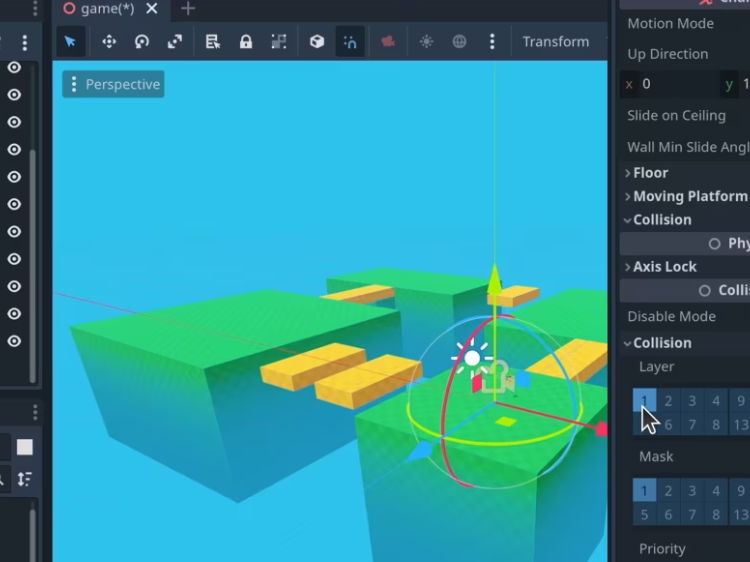The height and width of the screenshot is (562, 750).
Task: Toggle collision Layer bit 1
Action: click(644, 400)
